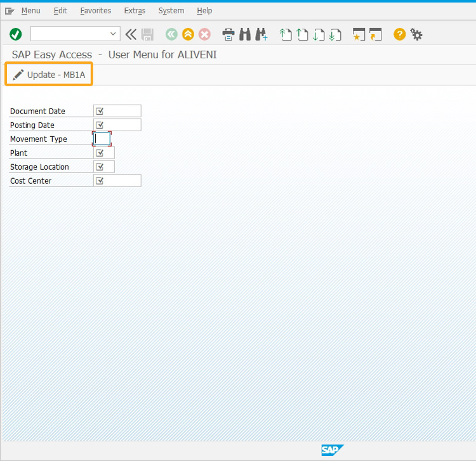Open the Favorites menu
This screenshot has width=476, height=461.
pyautogui.click(x=96, y=11)
